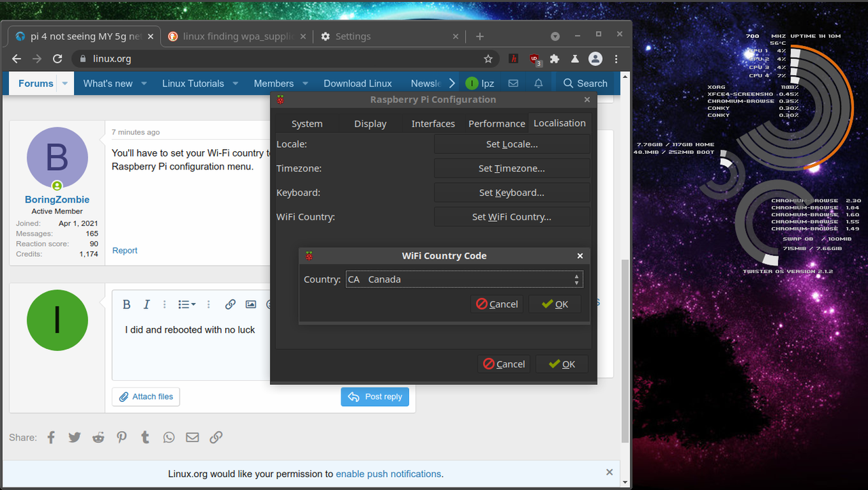
Task: Open the Extensions puzzle piece menu
Action: [555, 59]
